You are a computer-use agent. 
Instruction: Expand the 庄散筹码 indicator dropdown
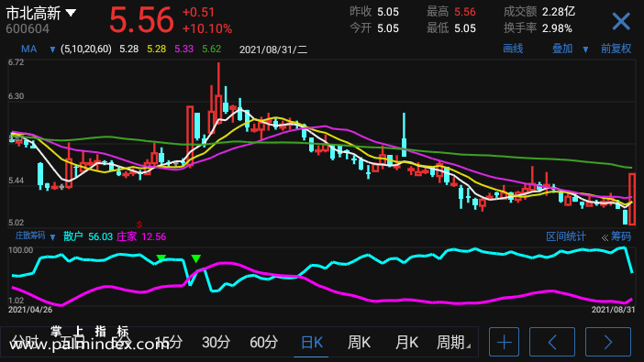[52, 236]
